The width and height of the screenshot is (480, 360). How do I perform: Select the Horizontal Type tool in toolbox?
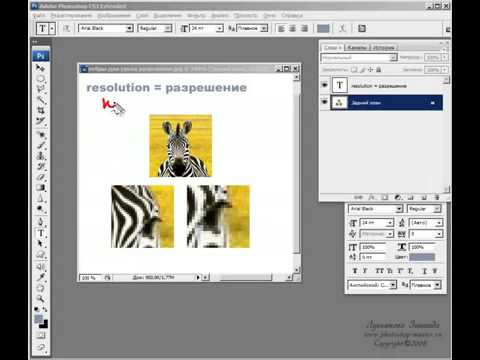(40, 233)
